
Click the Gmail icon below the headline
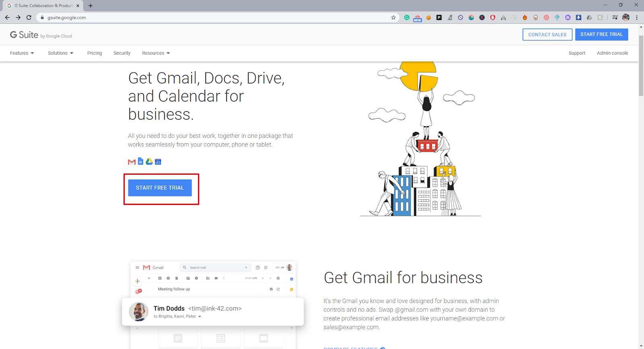pos(132,162)
